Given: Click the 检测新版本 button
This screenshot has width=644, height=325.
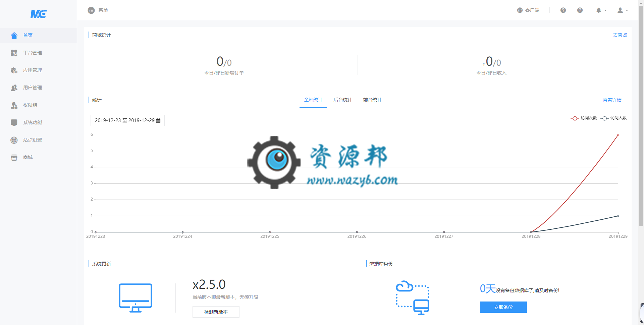Looking at the screenshot, I should coord(216,312).
